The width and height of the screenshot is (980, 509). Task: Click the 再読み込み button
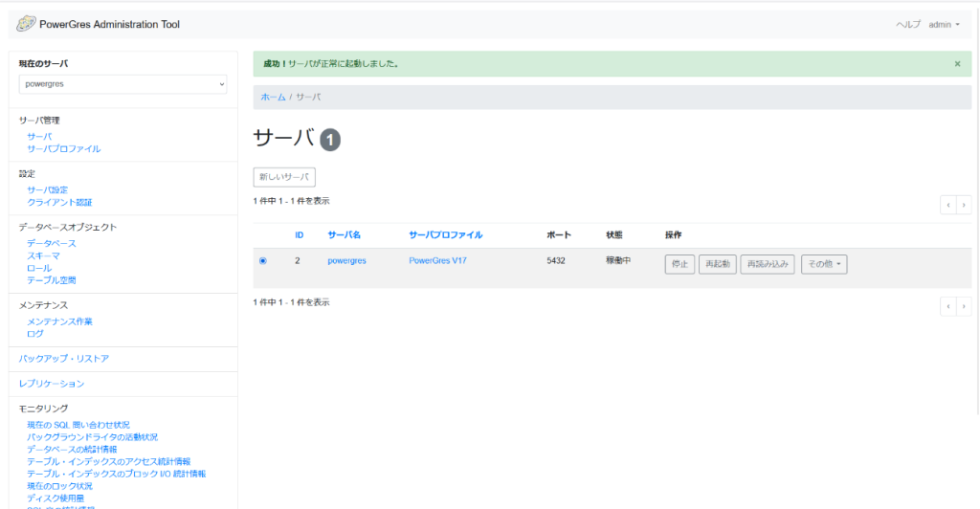[768, 264]
